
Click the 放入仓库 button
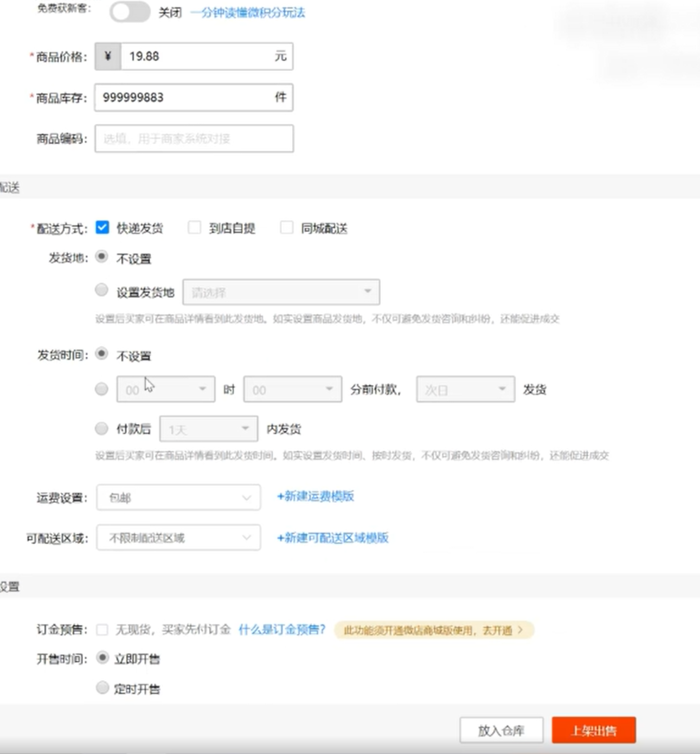(501, 730)
